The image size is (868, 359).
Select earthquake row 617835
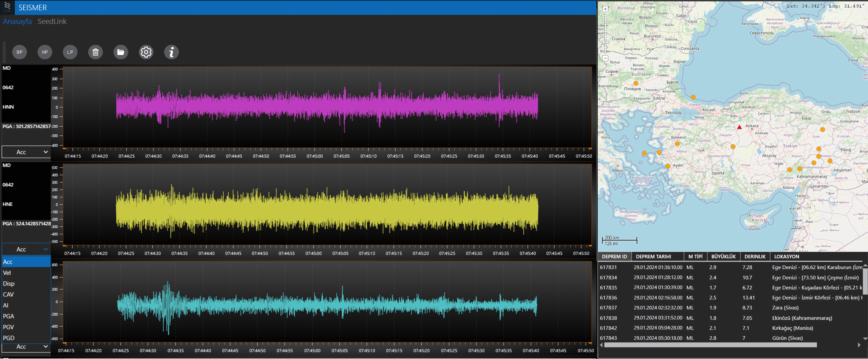(x=730, y=287)
